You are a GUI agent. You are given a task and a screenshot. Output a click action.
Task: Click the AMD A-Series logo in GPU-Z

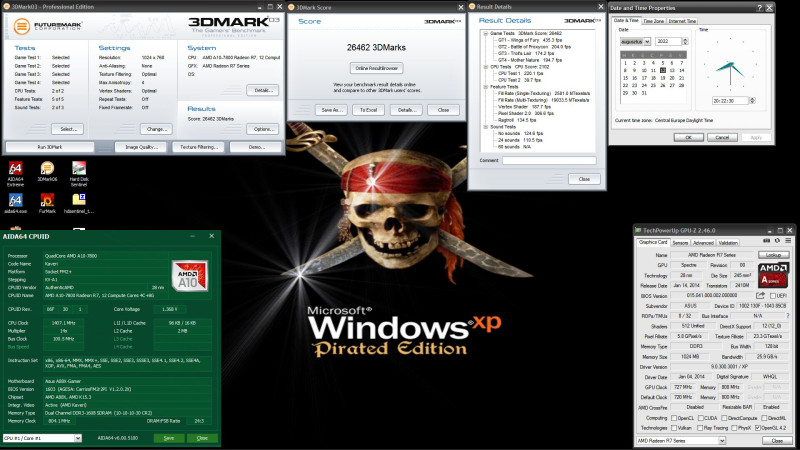(773, 276)
